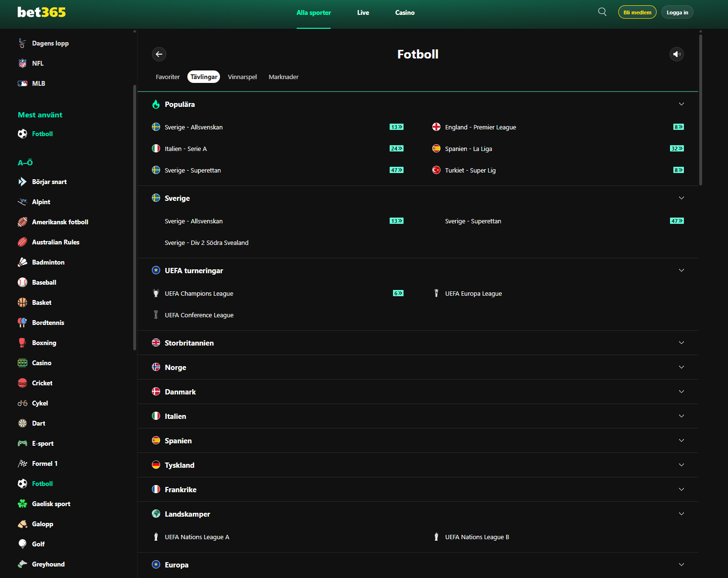This screenshot has width=728, height=578.
Task: Go back with the arrow button
Action: (159, 54)
